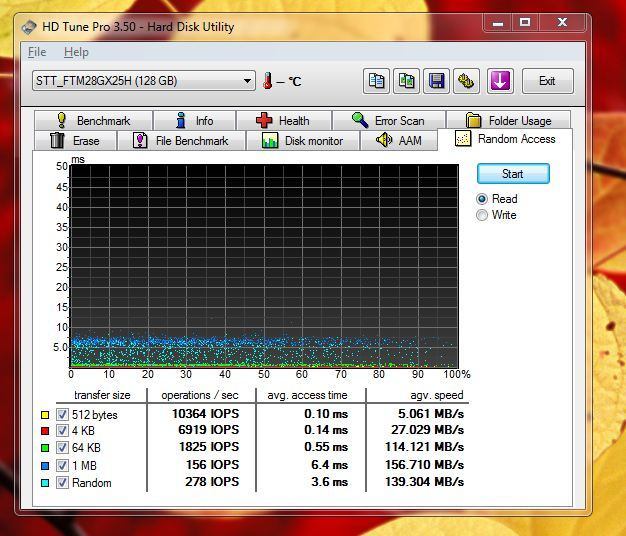Click the purple download arrow icon

[x=500, y=81]
